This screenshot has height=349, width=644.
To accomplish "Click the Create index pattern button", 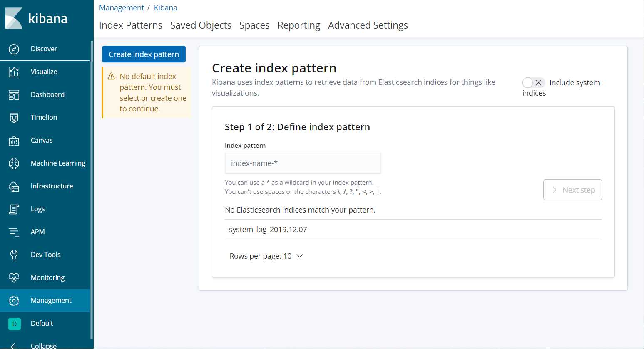I will 144,54.
